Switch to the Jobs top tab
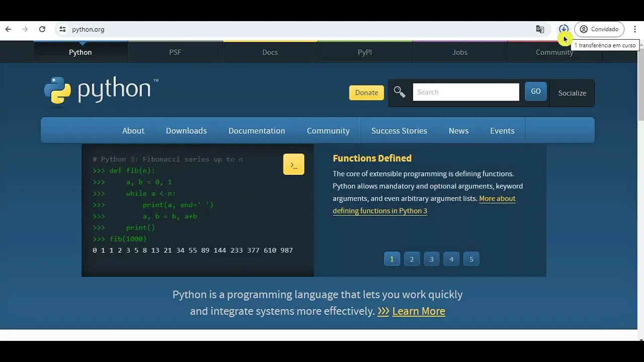This screenshot has height=362, width=644. (460, 52)
